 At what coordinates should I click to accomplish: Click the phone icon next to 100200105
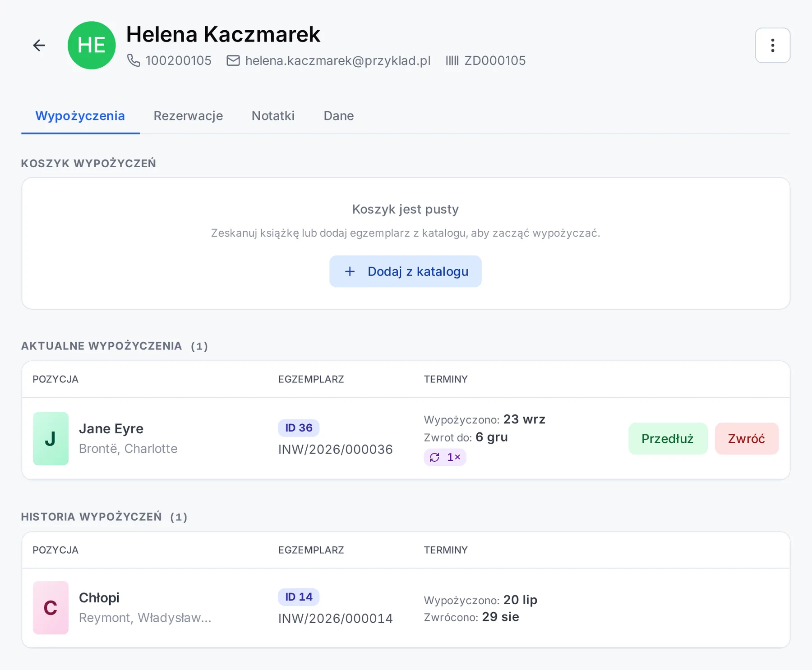point(134,60)
